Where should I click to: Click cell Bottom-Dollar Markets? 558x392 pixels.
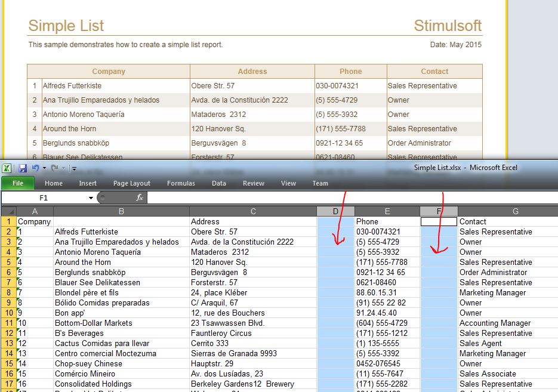pyautogui.click(x=121, y=323)
